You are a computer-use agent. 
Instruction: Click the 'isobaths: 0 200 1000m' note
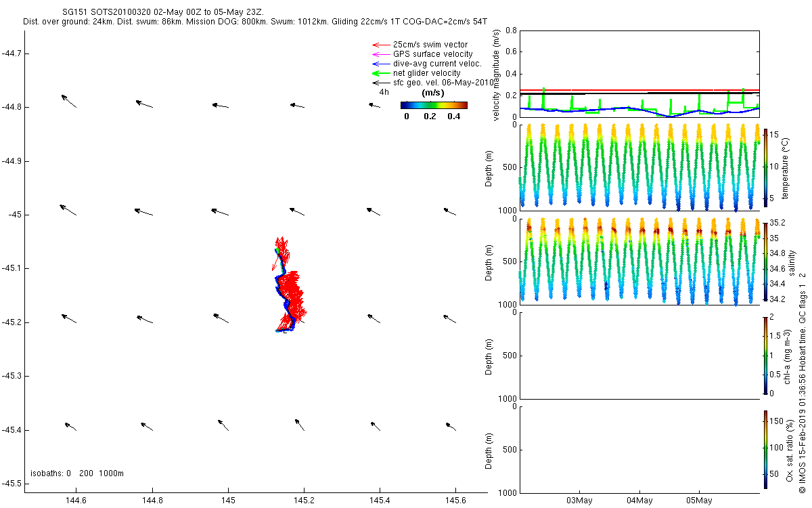coord(77,473)
